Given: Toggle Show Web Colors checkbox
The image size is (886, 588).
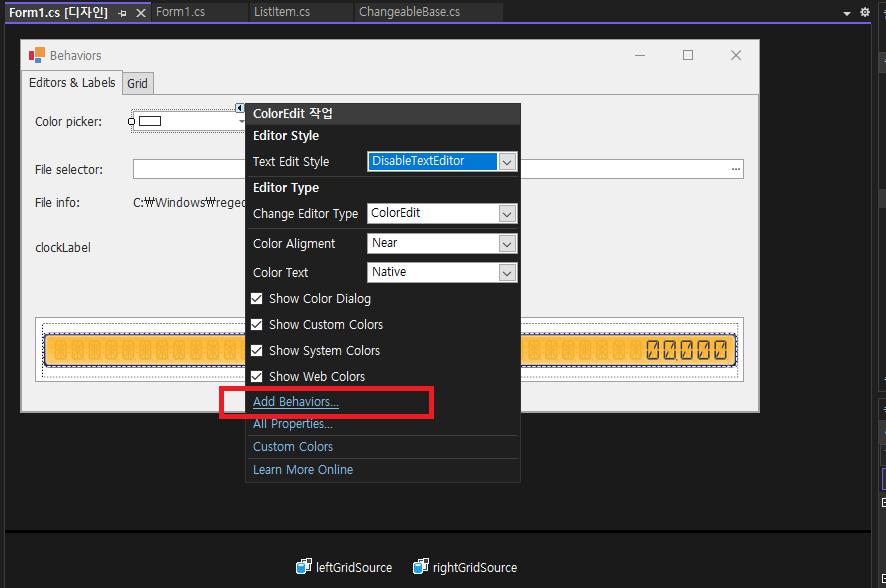Looking at the screenshot, I should coord(257,377).
